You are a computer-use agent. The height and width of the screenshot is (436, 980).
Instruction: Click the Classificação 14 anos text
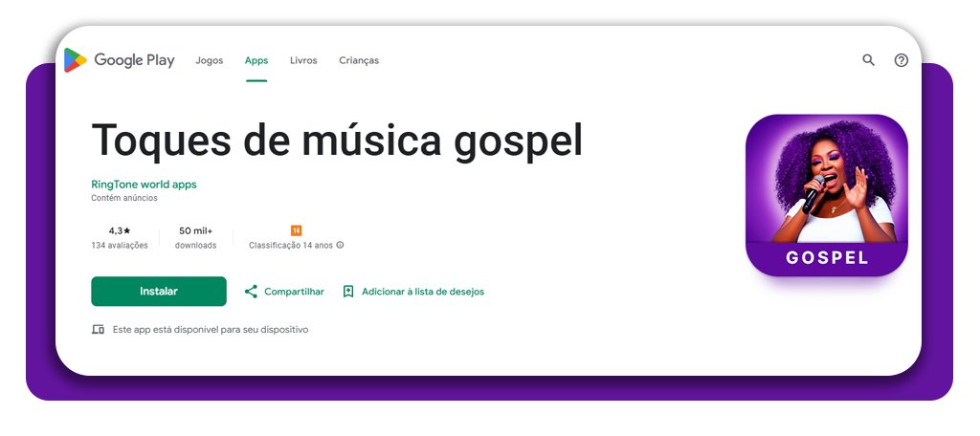pyautogui.click(x=291, y=246)
